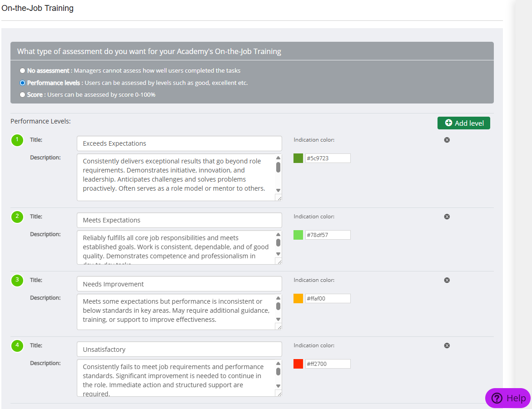Click the level 1 number badge
This screenshot has width=532, height=409.
(x=17, y=140)
